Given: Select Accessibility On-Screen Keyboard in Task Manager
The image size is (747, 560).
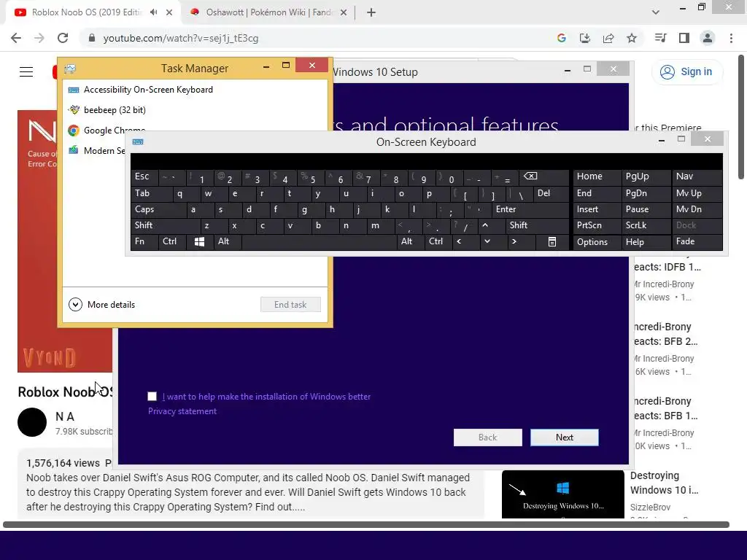Looking at the screenshot, I should click(x=196, y=90).
